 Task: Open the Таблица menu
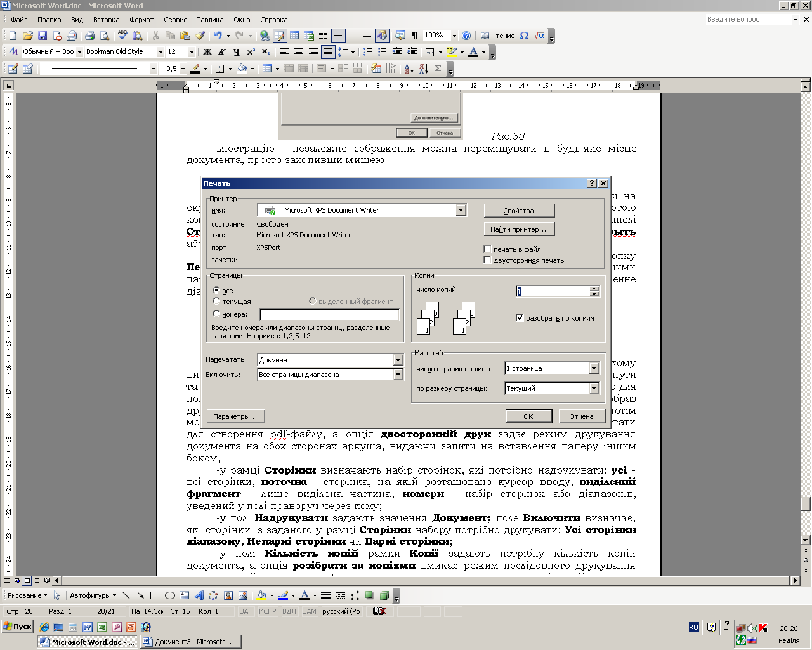pos(210,20)
